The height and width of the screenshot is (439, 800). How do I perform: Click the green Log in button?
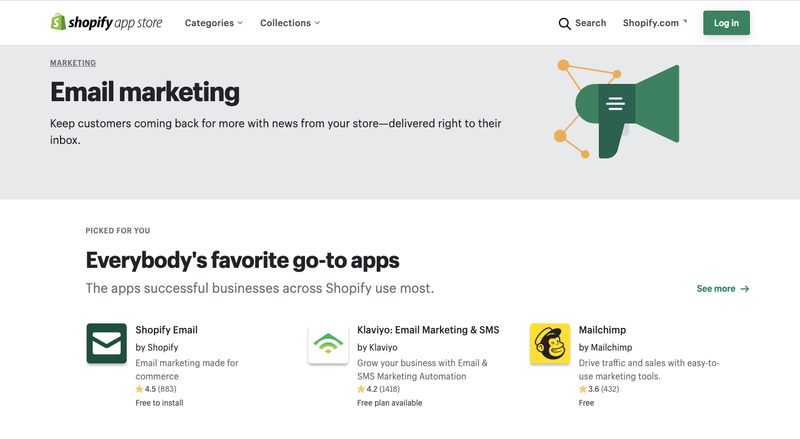point(726,23)
